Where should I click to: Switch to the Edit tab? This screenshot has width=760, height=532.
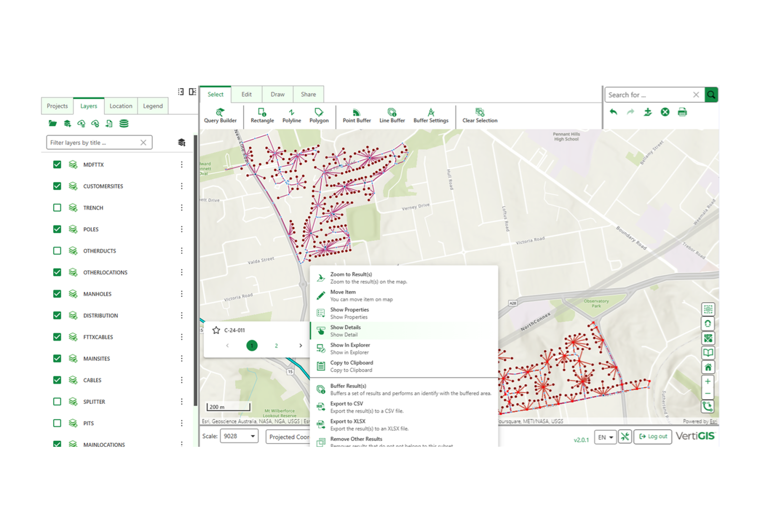point(246,95)
